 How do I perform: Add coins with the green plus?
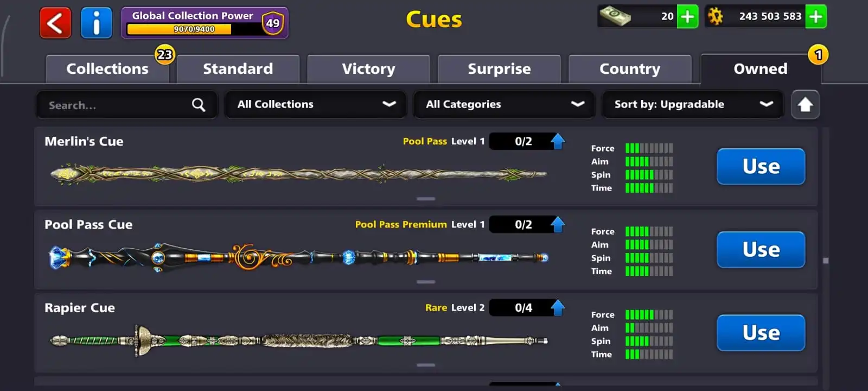(816, 16)
